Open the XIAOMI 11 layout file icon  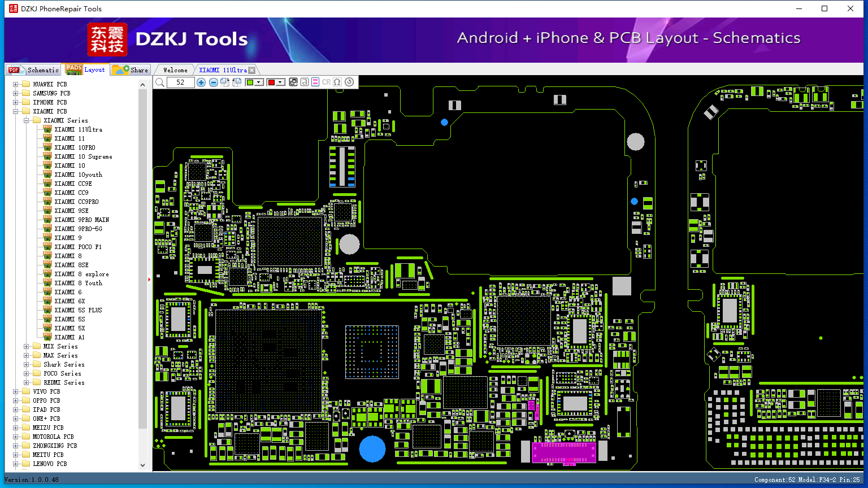47,138
